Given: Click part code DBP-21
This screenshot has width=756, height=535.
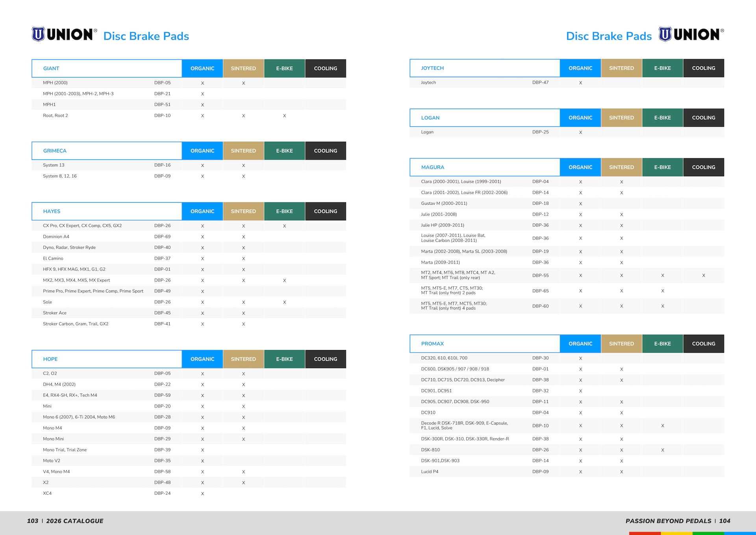Looking at the screenshot, I should coord(162,94).
